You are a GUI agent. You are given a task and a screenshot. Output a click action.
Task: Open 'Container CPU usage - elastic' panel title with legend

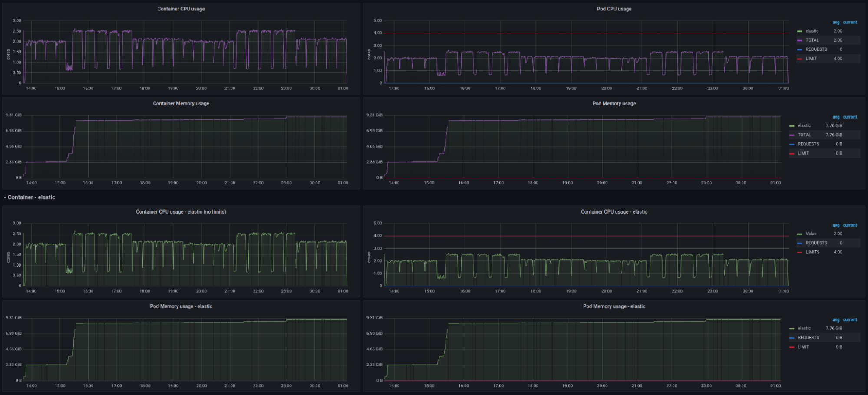614,212
